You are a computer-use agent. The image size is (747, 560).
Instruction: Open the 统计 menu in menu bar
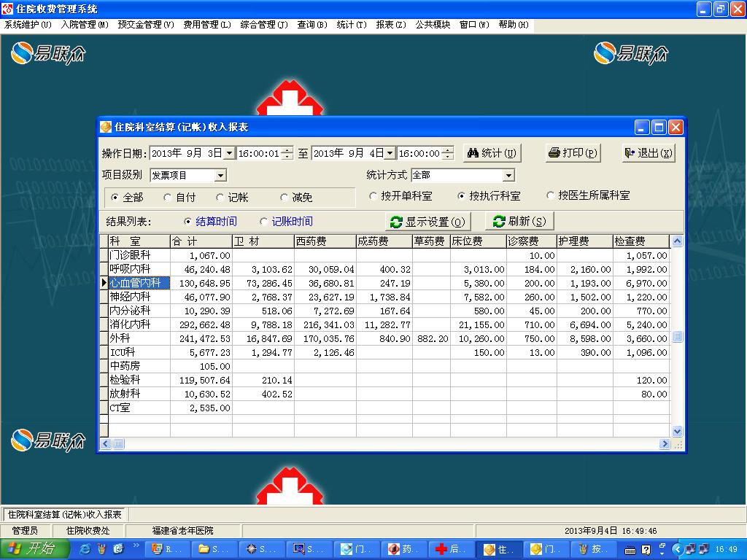tap(352, 25)
